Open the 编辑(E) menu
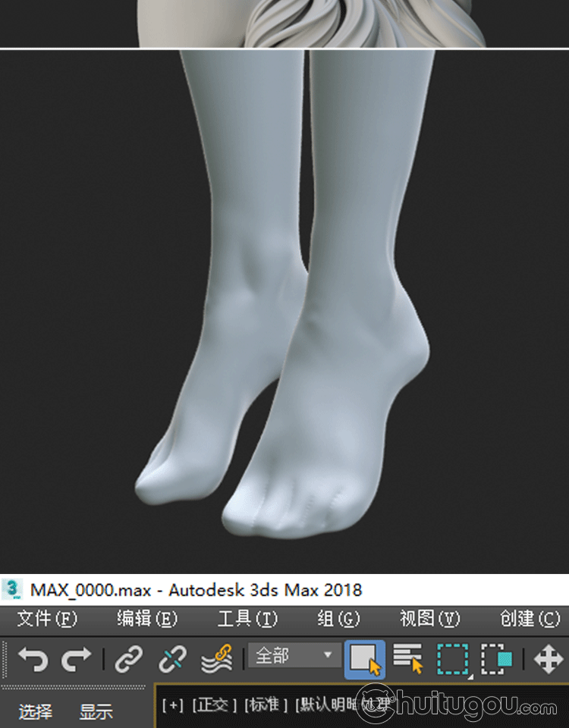Screen dimensions: 569x728 tap(147, 619)
